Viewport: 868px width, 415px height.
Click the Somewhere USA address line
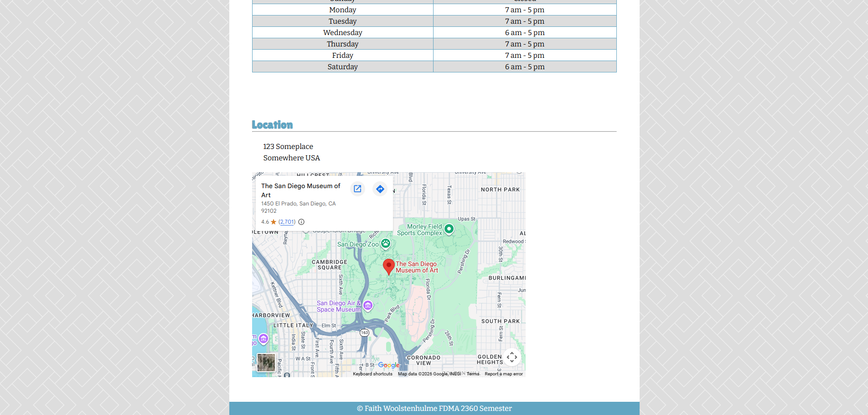click(292, 158)
